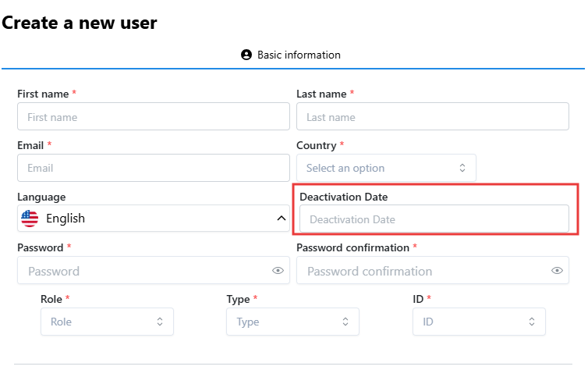Open the Country dropdown
The width and height of the screenshot is (588, 377).
coord(386,168)
